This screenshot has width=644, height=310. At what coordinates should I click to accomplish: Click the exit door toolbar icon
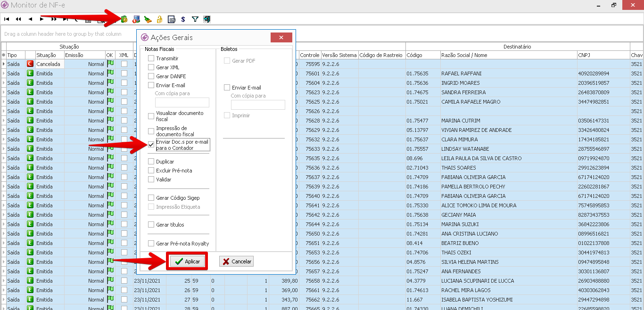[x=206, y=19]
